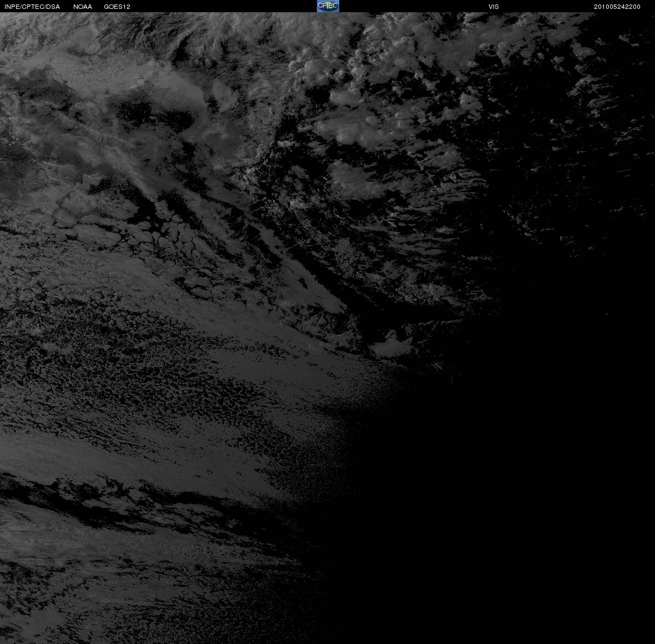This screenshot has width=655, height=644.
Task: Click the NOAA label
Action: click(83, 7)
